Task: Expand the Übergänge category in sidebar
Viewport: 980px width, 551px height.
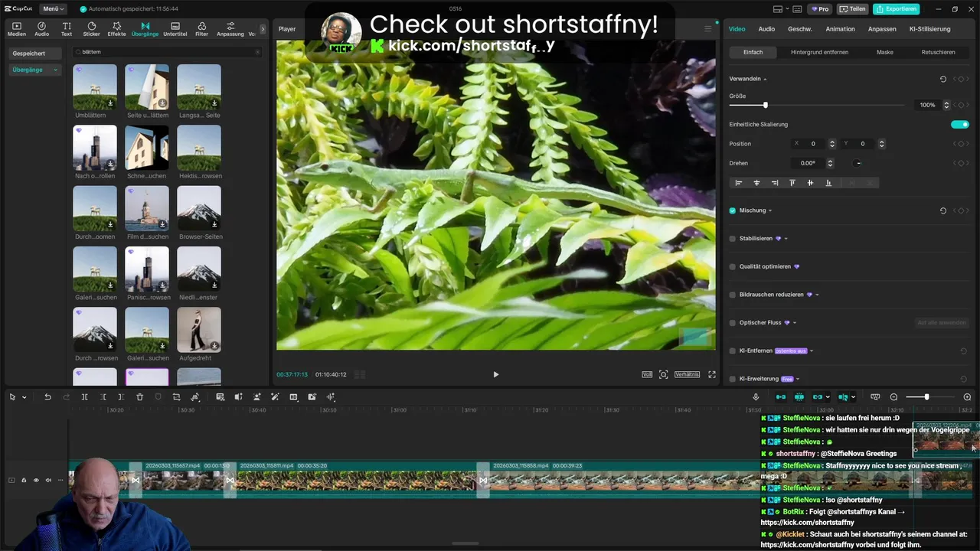Action: [55, 70]
